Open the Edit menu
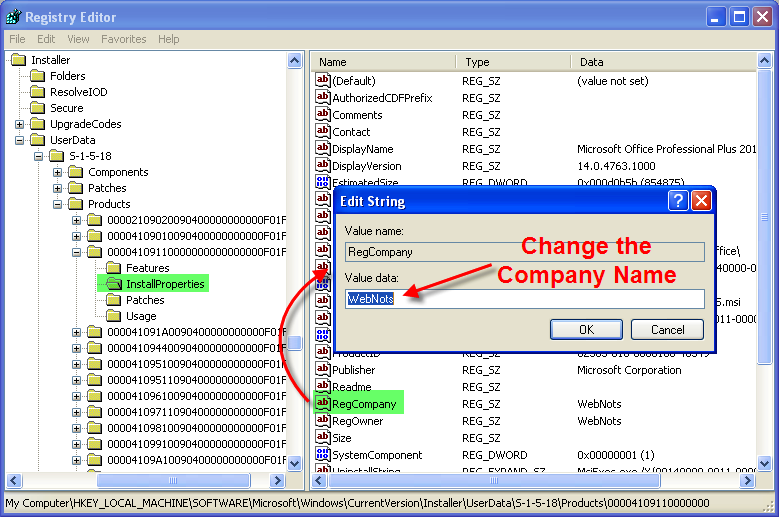This screenshot has height=517, width=779. coord(46,39)
